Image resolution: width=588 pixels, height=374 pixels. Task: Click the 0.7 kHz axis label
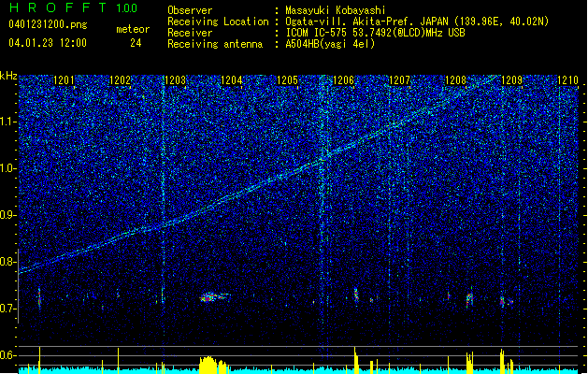point(8,309)
